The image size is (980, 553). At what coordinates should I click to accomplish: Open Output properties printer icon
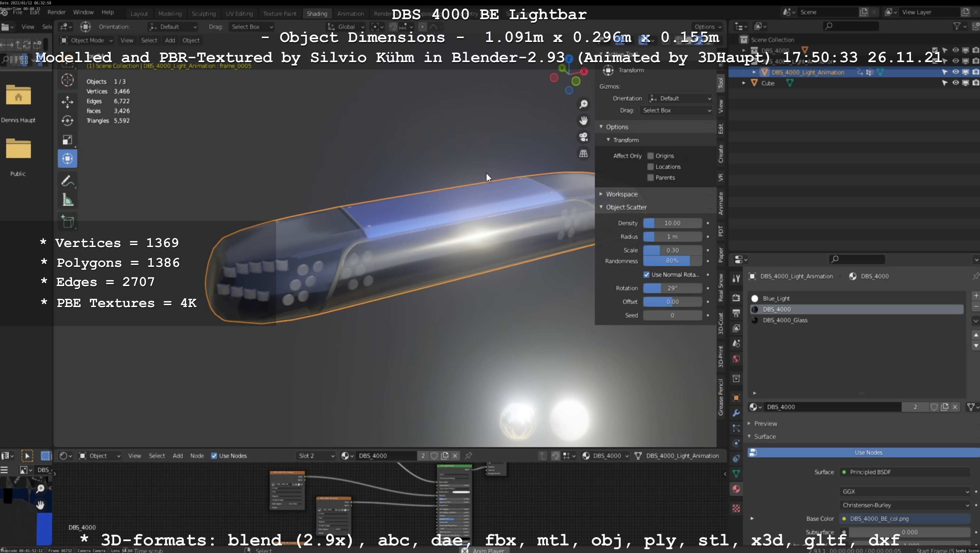[x=736, y=313]
